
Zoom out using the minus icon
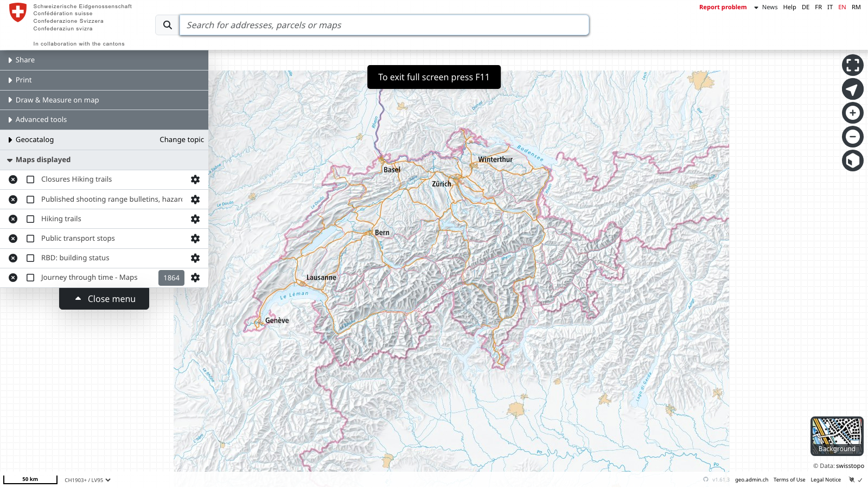(x=853, y=137)
